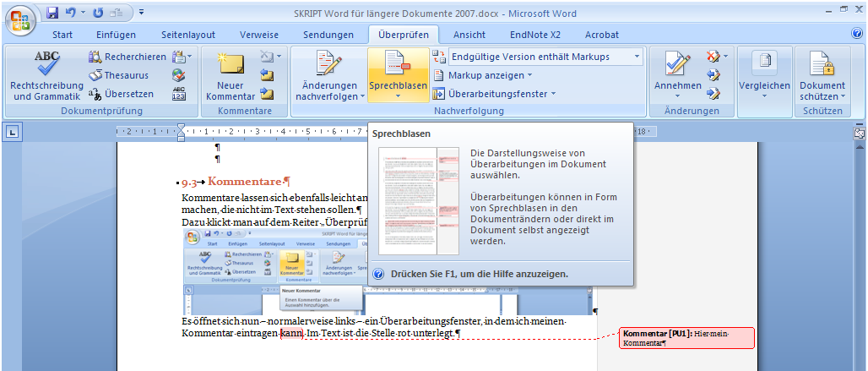Run Rechtschreibung und Grammatik check
The image size is (868, 371).
pos(47,76)
